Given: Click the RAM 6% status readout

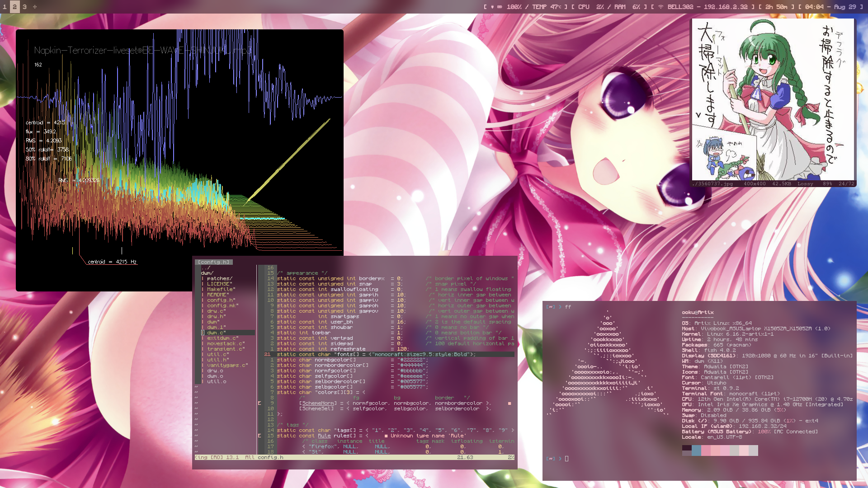Looking at the screenshot, I should [x=627, y=7].
